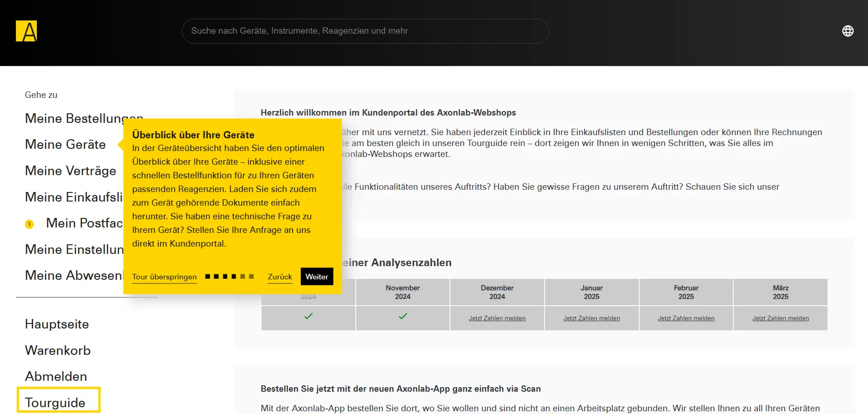The width and height of the screenshot is (868, 414).
Task: Open Meine Einstellungen
Action: tap(74, 249)
